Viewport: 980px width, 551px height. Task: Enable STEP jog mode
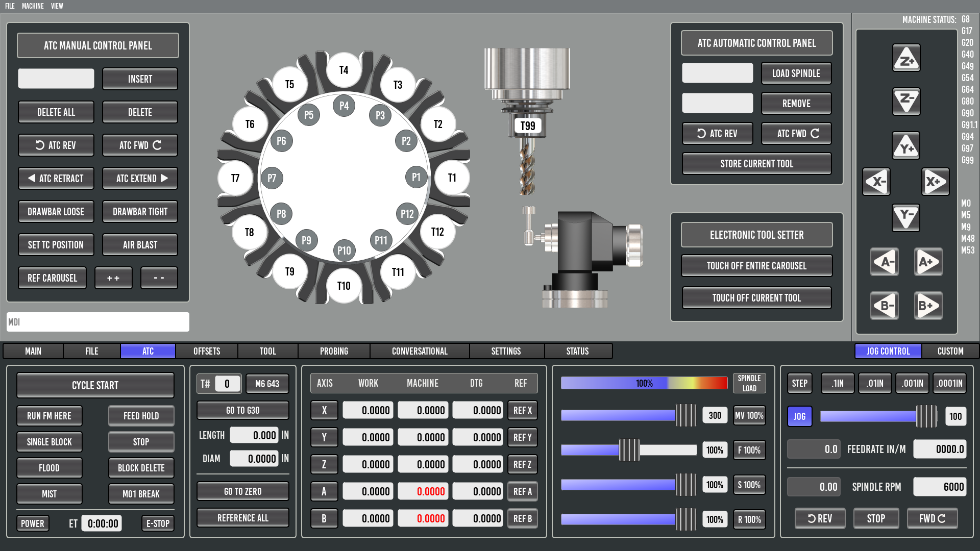(x=799, y=383)
